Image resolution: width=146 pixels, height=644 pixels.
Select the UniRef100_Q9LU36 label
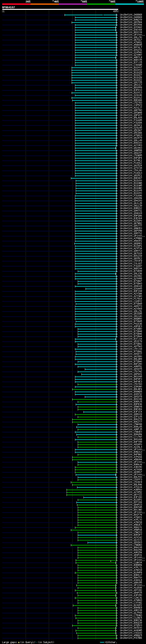point(131,273)
